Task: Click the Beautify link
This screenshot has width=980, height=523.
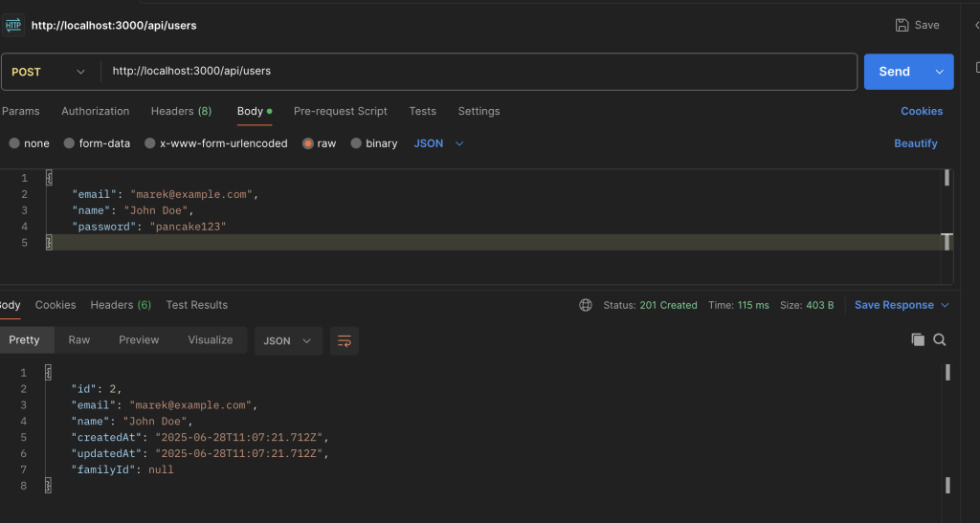Action: tap(915, 143)
